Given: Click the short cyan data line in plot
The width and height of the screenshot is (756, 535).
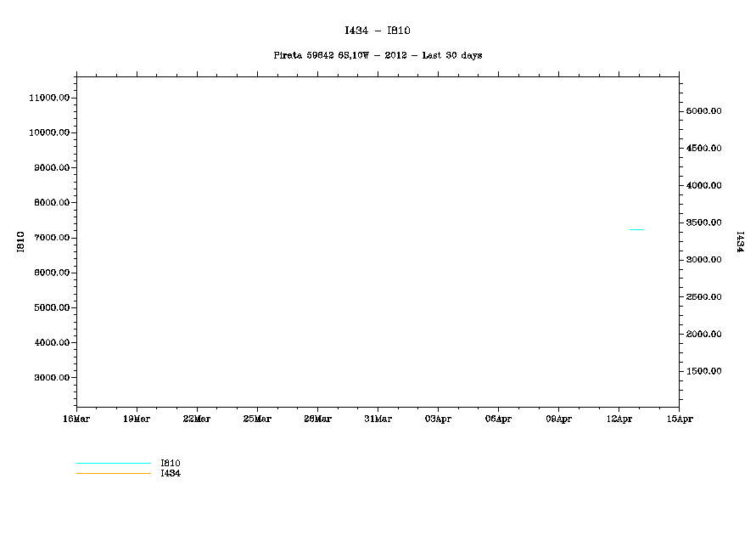Looking at the screenshot, I should point(636,229).
